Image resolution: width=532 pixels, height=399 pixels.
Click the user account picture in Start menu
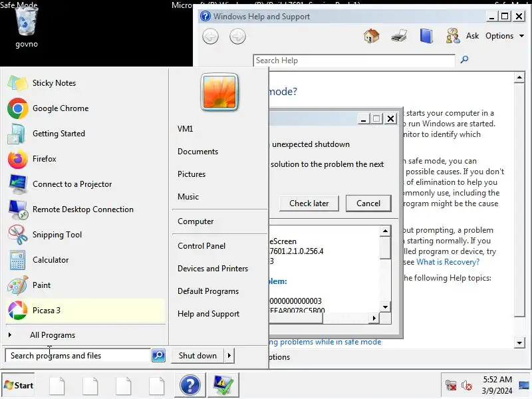219,92
